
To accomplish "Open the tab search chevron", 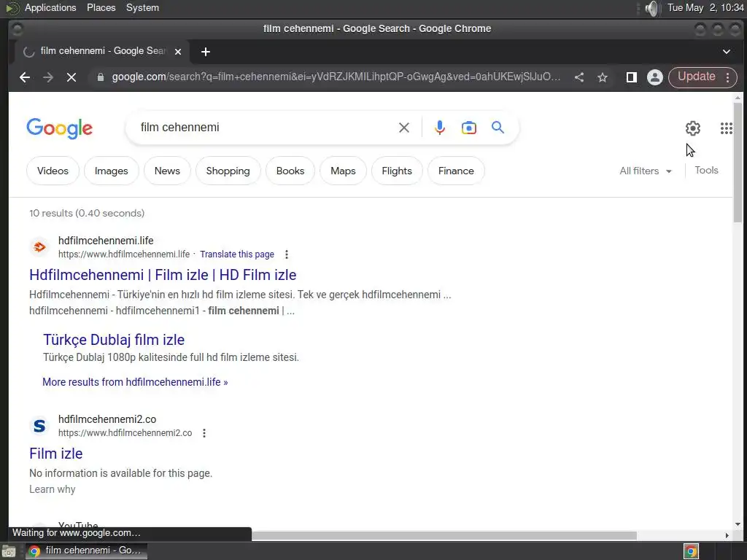I will (x=726, y=52).
